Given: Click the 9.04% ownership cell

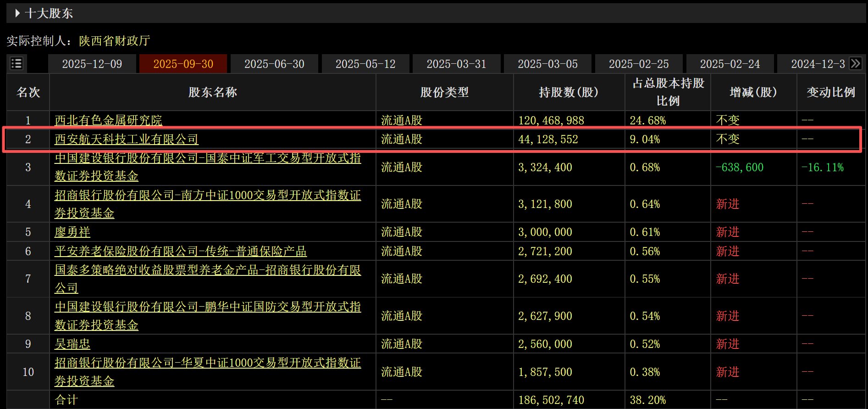Looking at the screenshot, I should [645, 139].
